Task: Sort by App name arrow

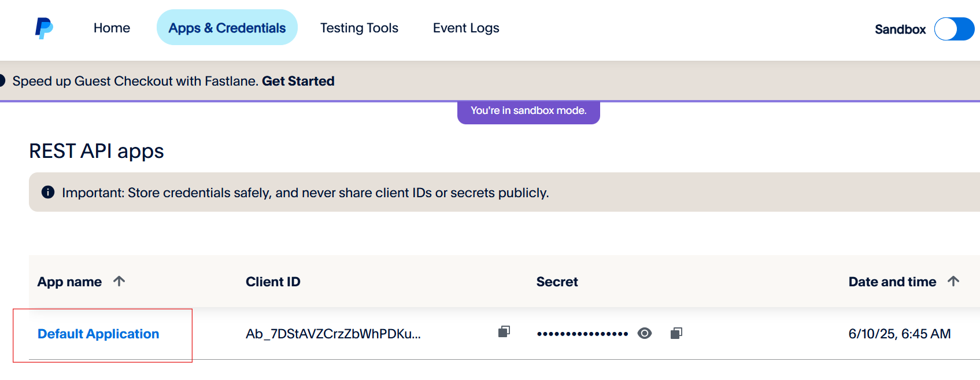Action: pyautogui.click(x=119, y=281)
